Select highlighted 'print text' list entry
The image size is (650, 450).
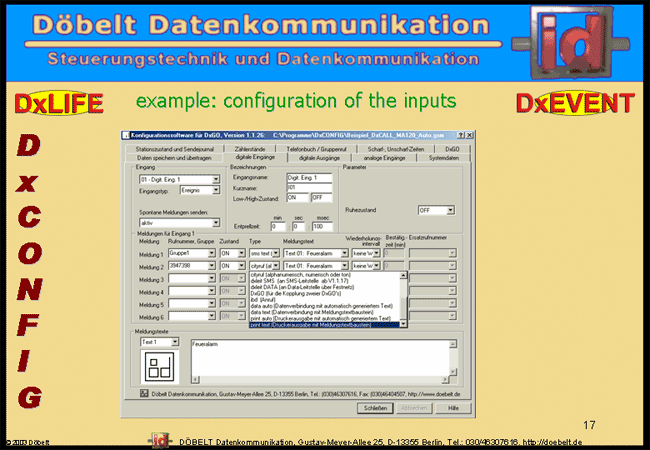click(x=325, y=324)
